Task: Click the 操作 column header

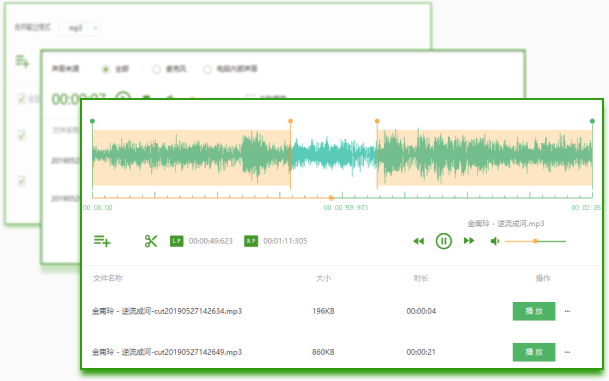Action: tap(543, 278)
